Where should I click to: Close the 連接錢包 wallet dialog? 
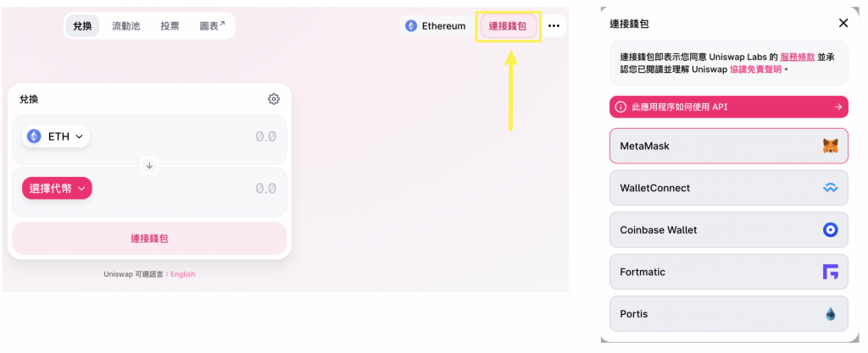pyautogui.click(x=843, y=24)
